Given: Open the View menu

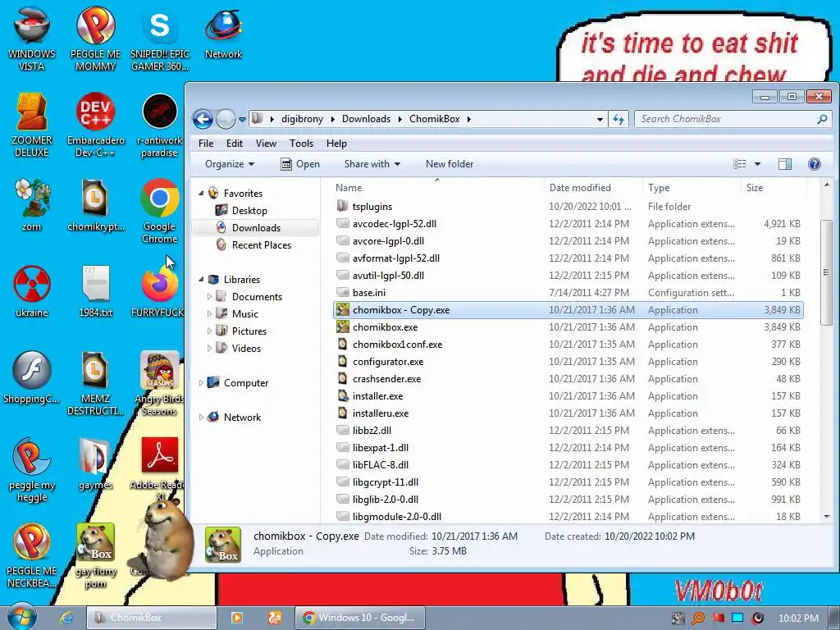Looking at the screenshot, I should click(266, 144).
